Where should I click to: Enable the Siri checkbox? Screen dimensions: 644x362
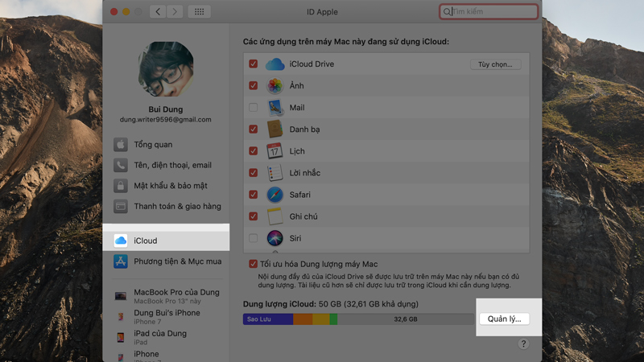(254, 238)
